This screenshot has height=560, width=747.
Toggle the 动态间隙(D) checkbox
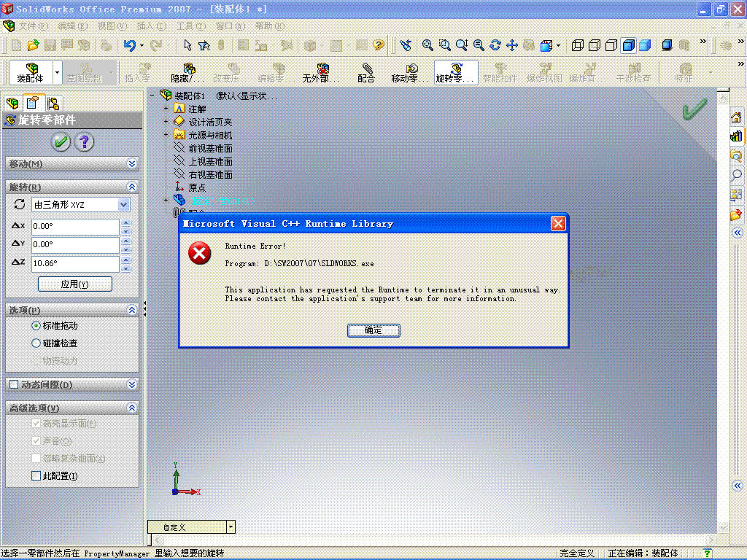[15, 384]
